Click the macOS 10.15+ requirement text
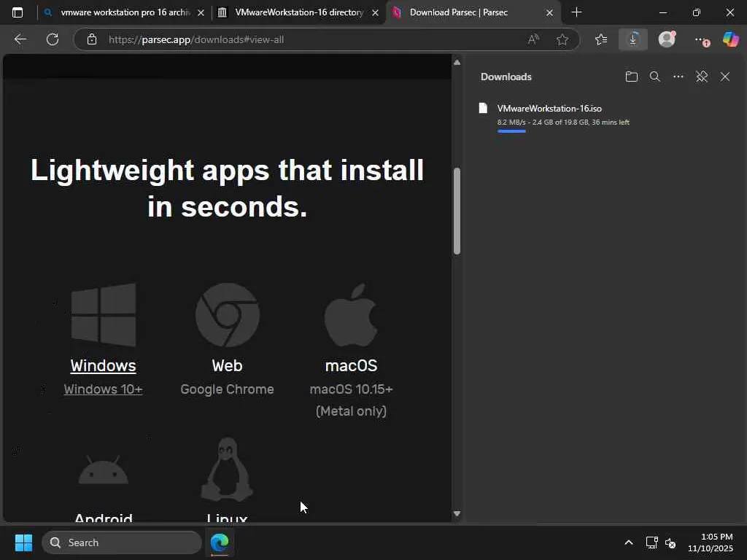This screenshot has width=747, height=560. point(351,389)
